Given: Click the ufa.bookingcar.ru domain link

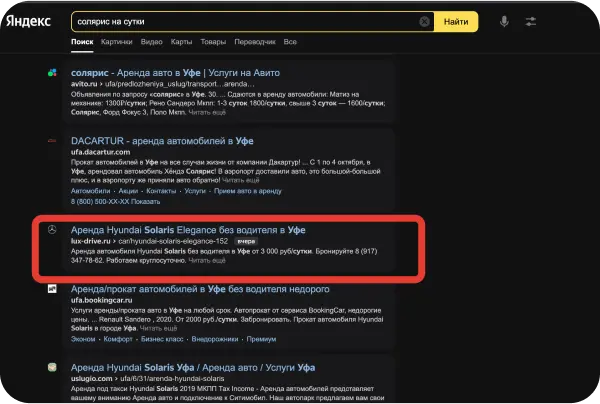Looking at the screenshot, I should click(x=101, y=300).
